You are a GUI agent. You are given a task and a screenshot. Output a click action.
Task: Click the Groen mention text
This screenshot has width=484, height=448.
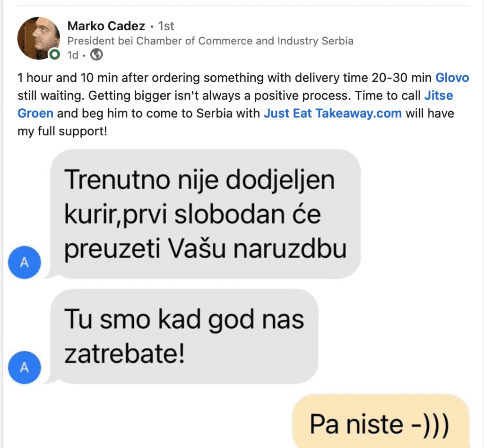(35, 114)
